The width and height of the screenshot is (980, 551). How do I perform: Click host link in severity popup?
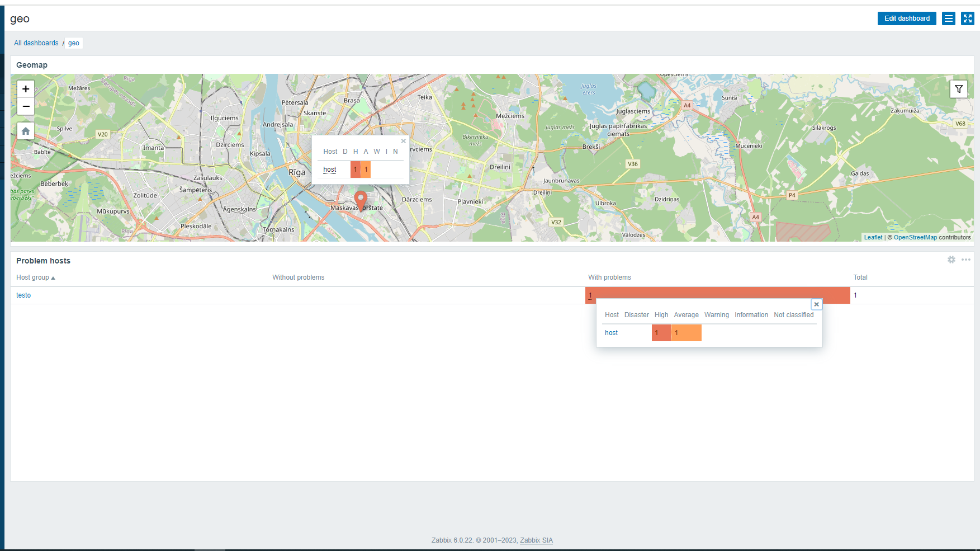[611, 333]
